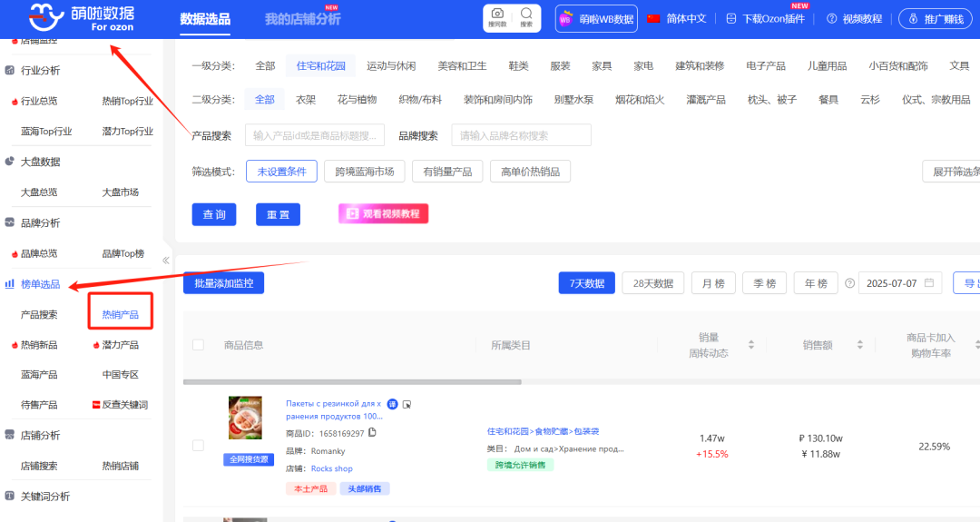Select the 高单价热销品 filter mode
The image size is (980, 522).
click(x=530, y=172)
